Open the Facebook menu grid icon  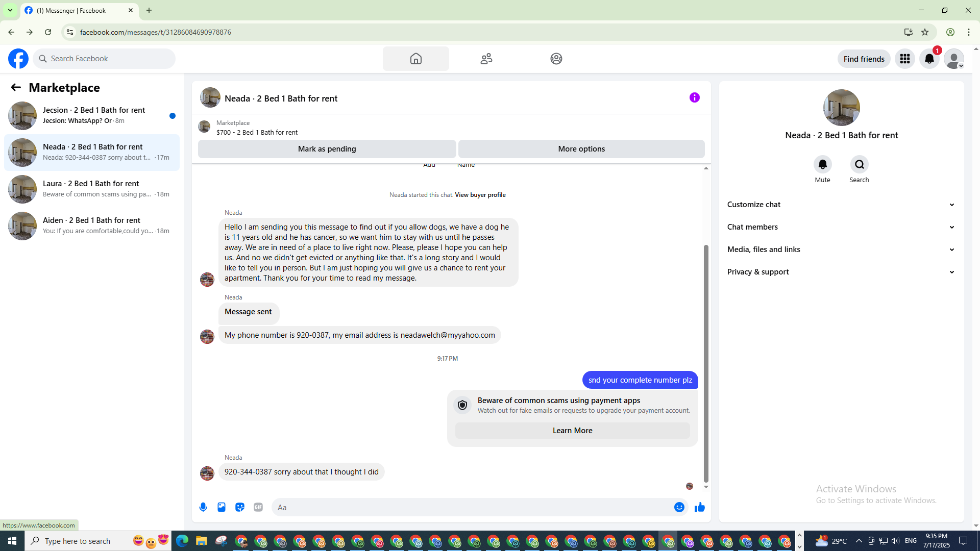pos(905,59)
